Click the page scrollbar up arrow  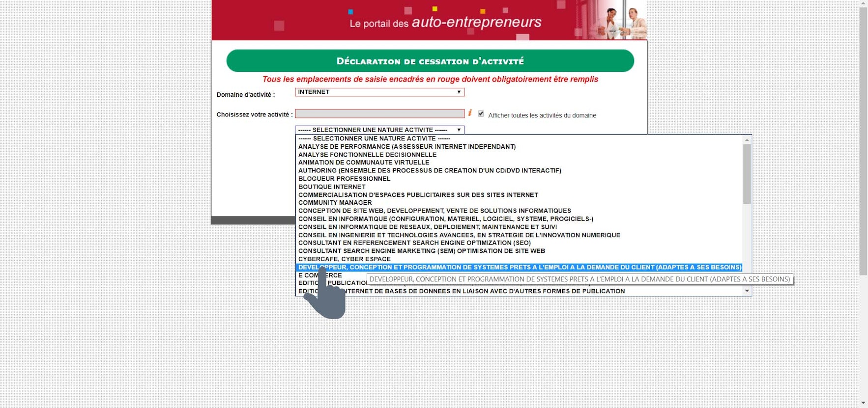(863, 3)
